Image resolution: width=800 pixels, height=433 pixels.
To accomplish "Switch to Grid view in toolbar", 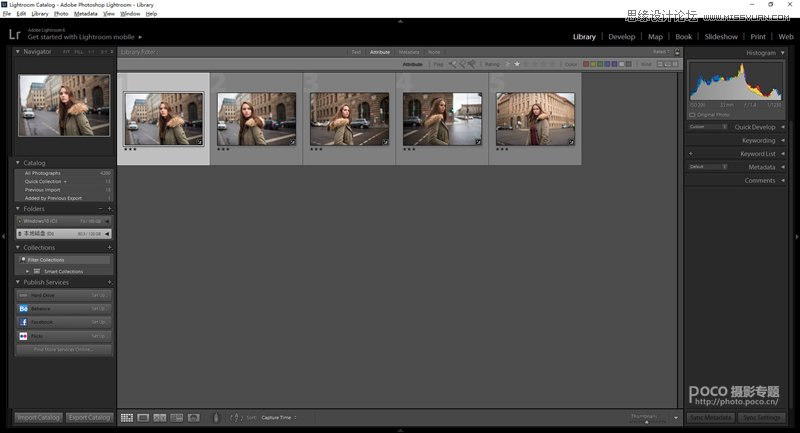I will tap(127, 417).
